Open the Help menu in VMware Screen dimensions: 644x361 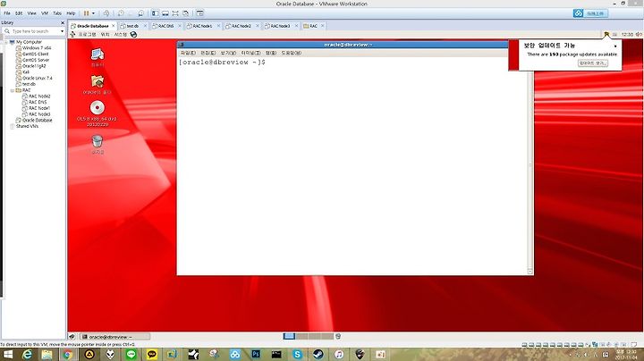click(x=71, y=13)
